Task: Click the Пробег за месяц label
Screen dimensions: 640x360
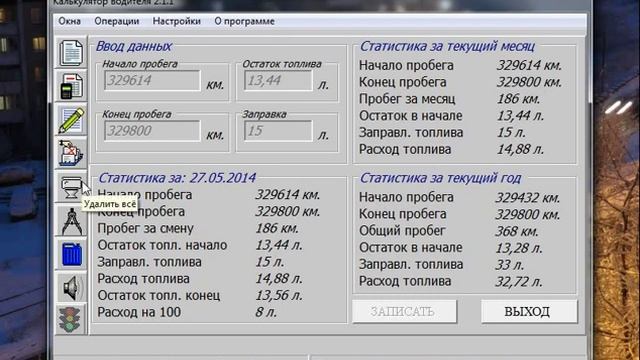Action: coord(407,99)
